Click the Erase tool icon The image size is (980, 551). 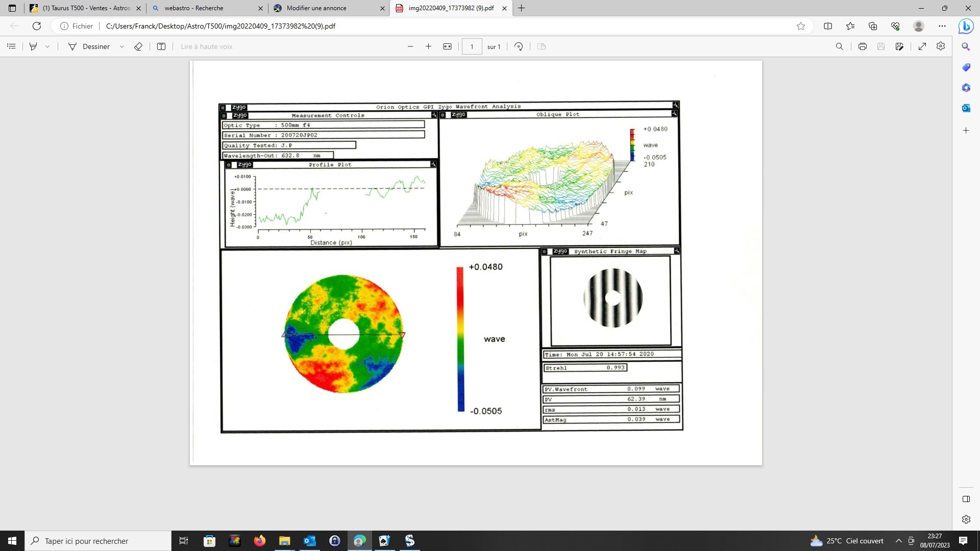pyautogui.click(x=138, y=46)
